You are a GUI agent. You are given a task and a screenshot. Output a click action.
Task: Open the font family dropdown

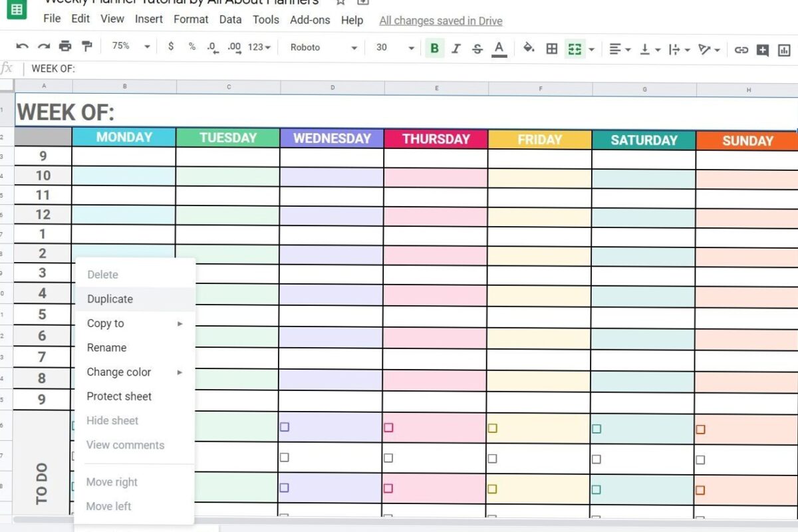click(319, 47)
